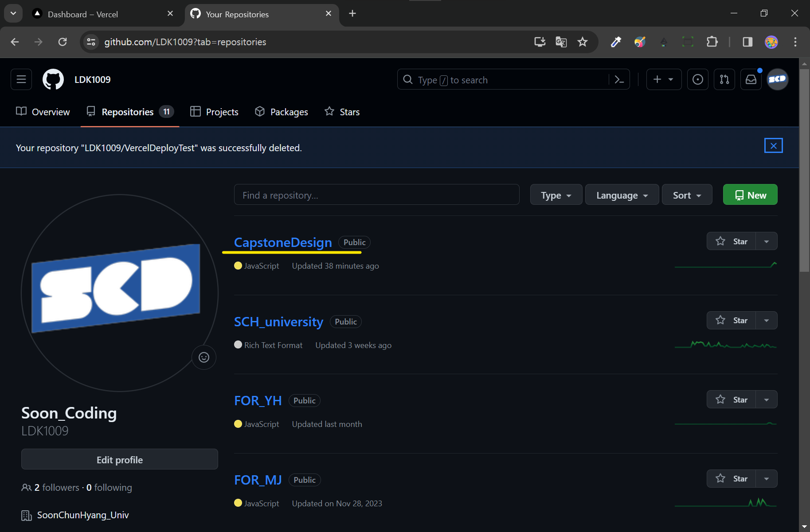
Task: Open the SCH_university repository
Action: click(x=278, y=322)
